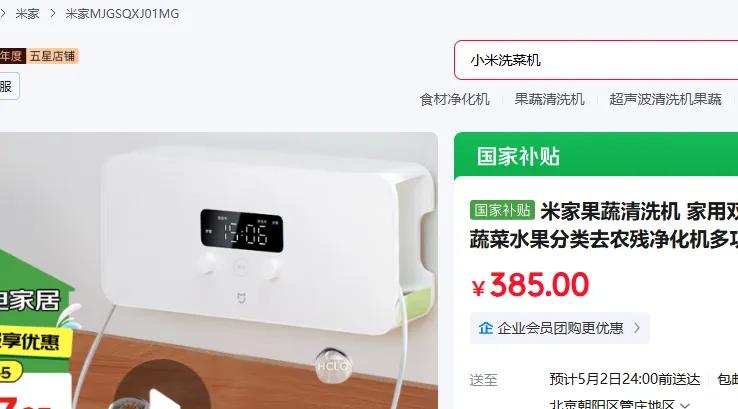Select the 果蔬清洗机 suggested keyword
Viewport: 738px width, 409px height.
[x=549, y=99]
